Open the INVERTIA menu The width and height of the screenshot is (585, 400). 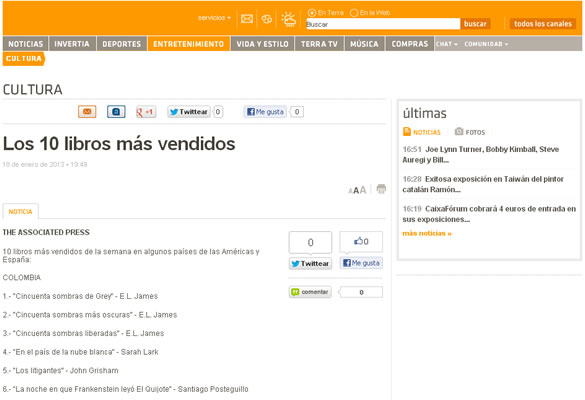72,44
